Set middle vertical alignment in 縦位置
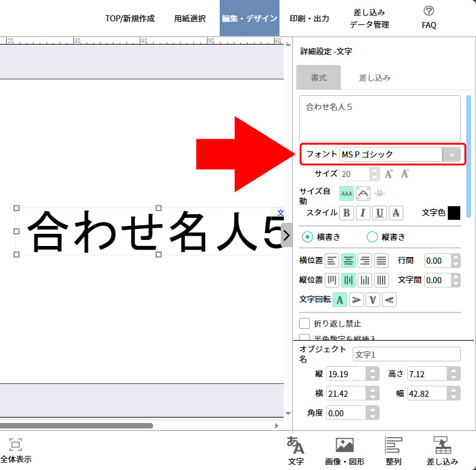 tap(348, 280)
